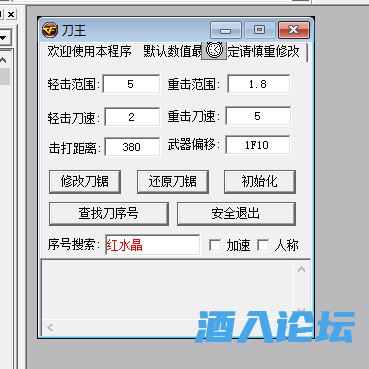Click the 修改刀锯 button
The image size is (369, 369).
tap(85, 182)
